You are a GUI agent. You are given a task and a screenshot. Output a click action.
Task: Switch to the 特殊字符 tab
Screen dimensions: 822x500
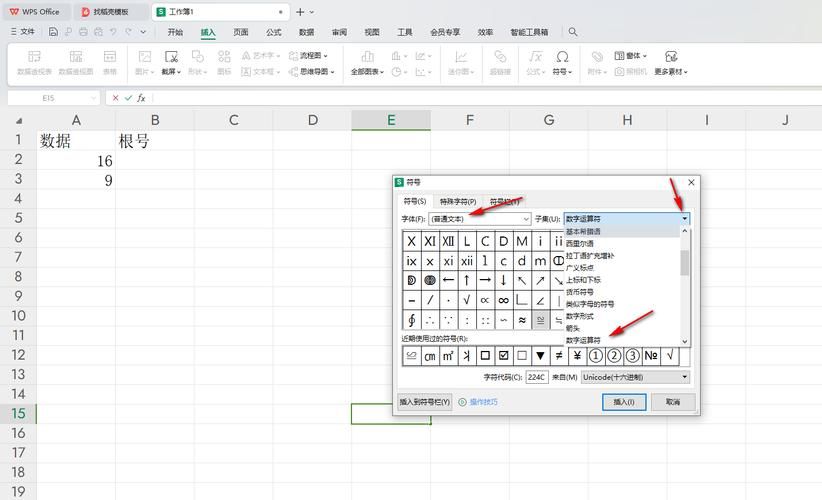click(x=458, y=201)
